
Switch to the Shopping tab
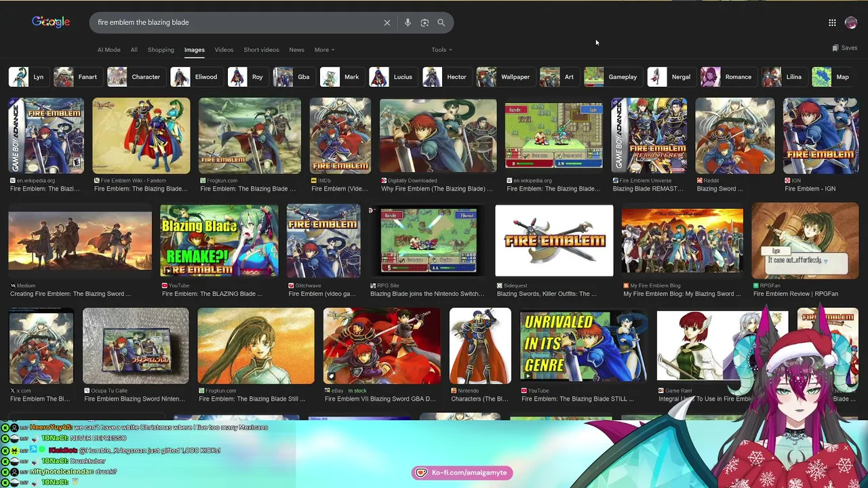coord(161,49)
